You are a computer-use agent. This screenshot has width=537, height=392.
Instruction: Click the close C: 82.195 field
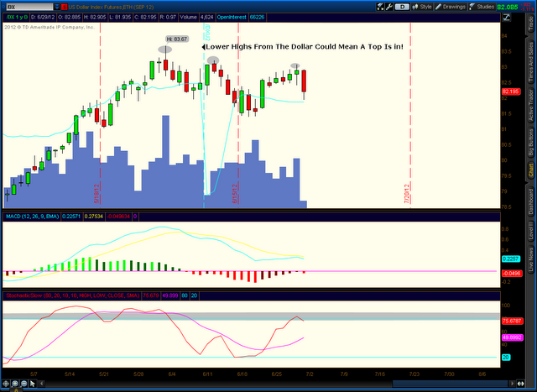[146, 17]
